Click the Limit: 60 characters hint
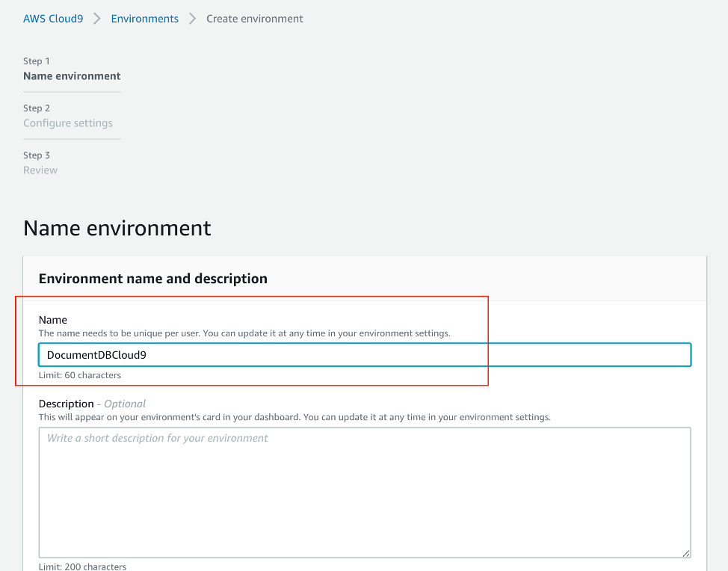Screen dimensions: 728x571 [x=79, y=375]
